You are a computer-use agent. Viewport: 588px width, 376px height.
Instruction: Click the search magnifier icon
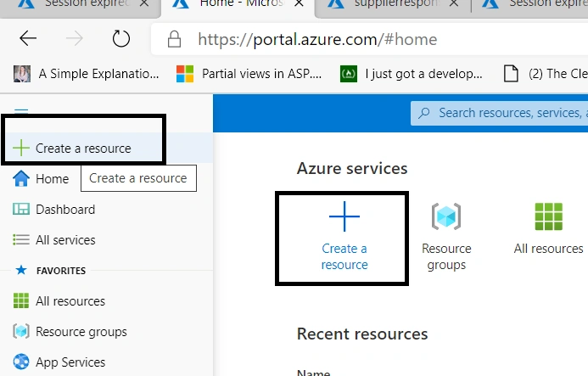pos(423,113)
